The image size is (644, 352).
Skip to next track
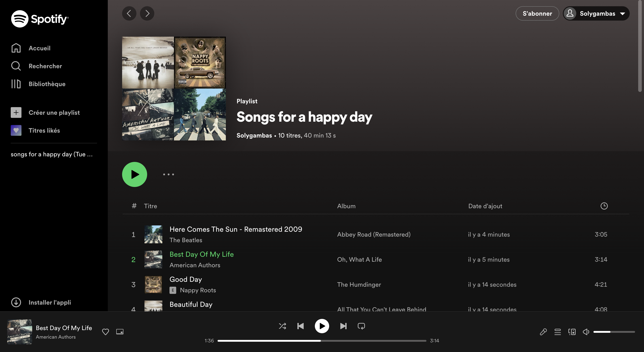click(x=343, y=326)
